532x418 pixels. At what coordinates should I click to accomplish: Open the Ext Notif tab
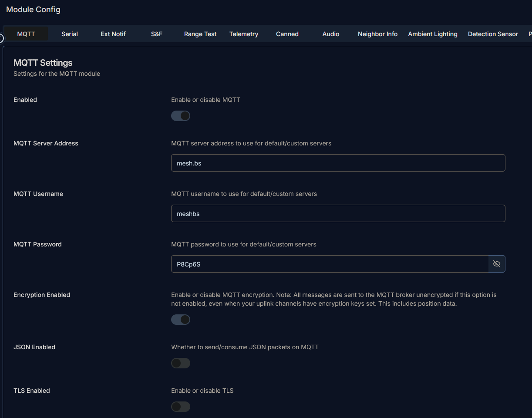(x=113, y=34)
